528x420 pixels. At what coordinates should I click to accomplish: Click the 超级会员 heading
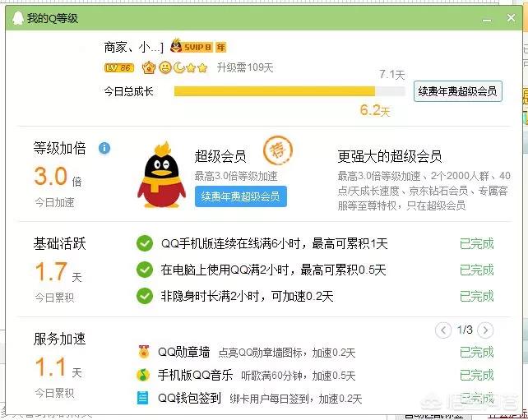[x=220, y=156]
